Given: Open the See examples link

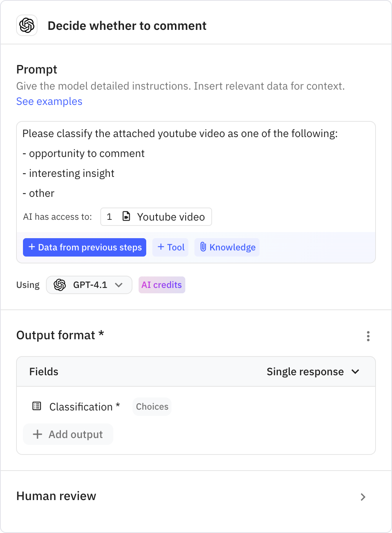Looking at the screenshot, I should coord(49,101).
